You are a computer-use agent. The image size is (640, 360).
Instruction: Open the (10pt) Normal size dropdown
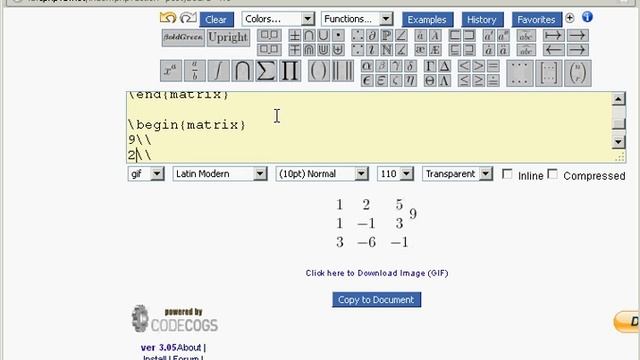pos(322,174)
